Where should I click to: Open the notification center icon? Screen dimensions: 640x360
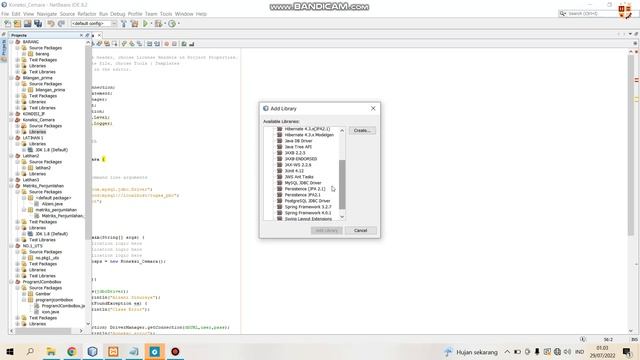pos(627,352)
